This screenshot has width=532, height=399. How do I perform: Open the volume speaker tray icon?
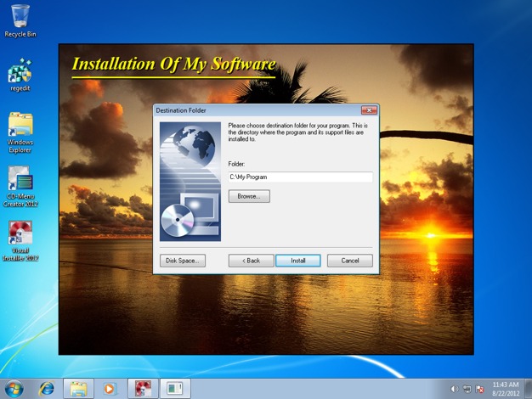pos(454,389)
